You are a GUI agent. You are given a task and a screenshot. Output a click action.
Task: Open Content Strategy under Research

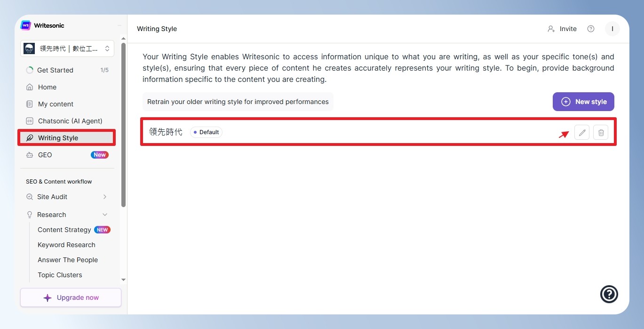point(64,230)
